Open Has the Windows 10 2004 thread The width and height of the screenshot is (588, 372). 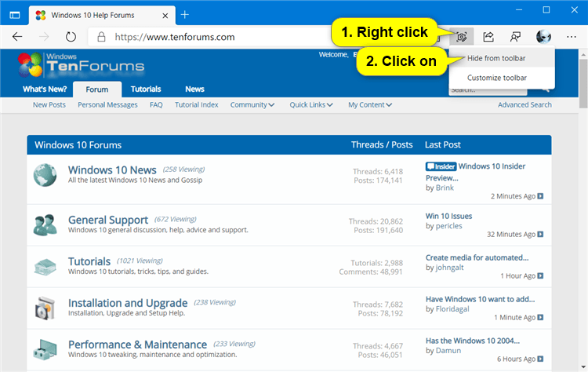click(473, 341)
